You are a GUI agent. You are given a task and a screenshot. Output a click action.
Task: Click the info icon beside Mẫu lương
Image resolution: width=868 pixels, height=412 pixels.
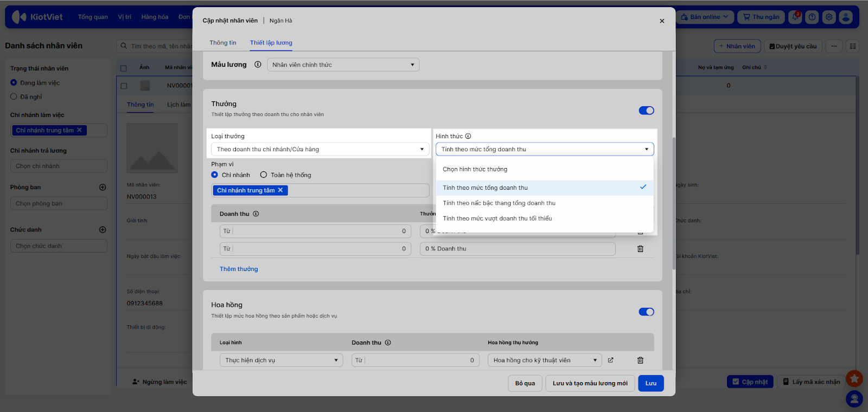258,65
